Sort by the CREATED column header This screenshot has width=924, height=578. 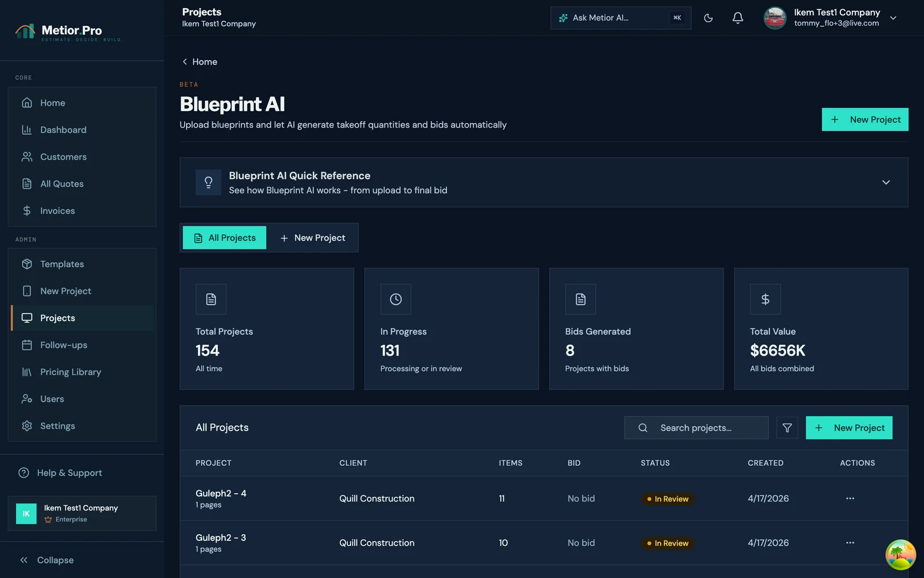765,463
